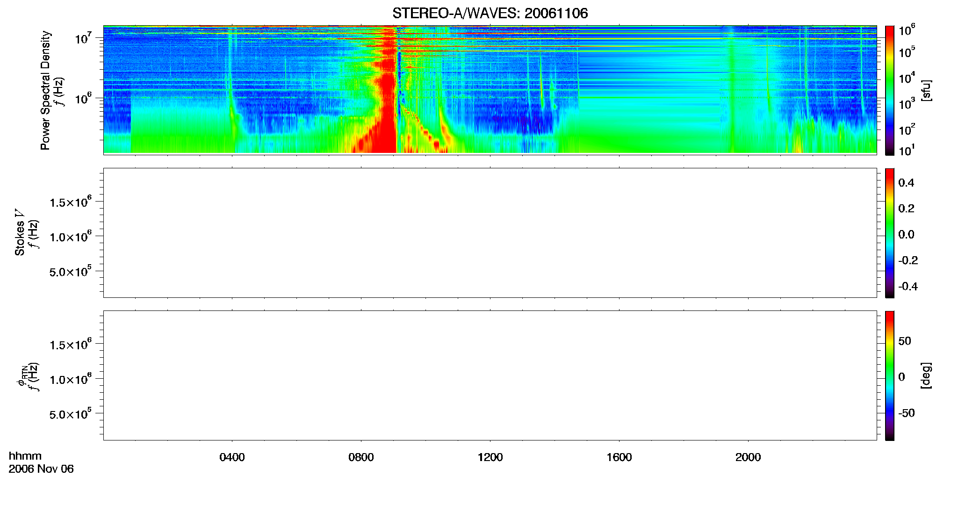
Task: Click the 1200 time tick label
Action: [x=490, y=457]
